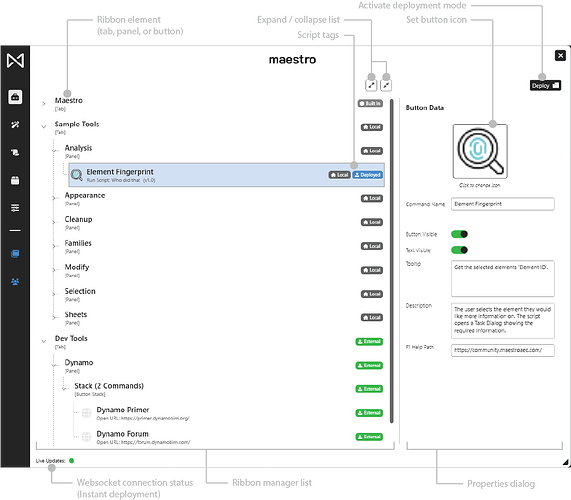
Task: Click the Local tag on Appearance row
Action: (372, 198)
